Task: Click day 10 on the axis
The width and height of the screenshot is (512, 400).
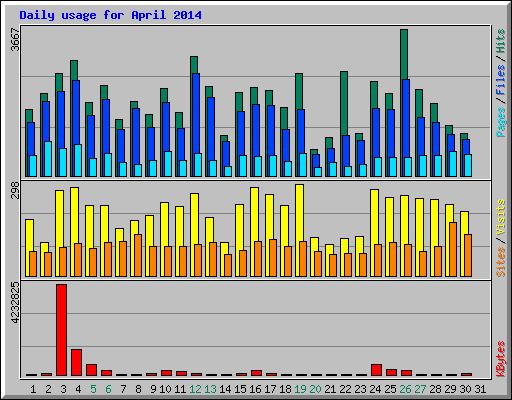Action: click(x=165, y=389)
